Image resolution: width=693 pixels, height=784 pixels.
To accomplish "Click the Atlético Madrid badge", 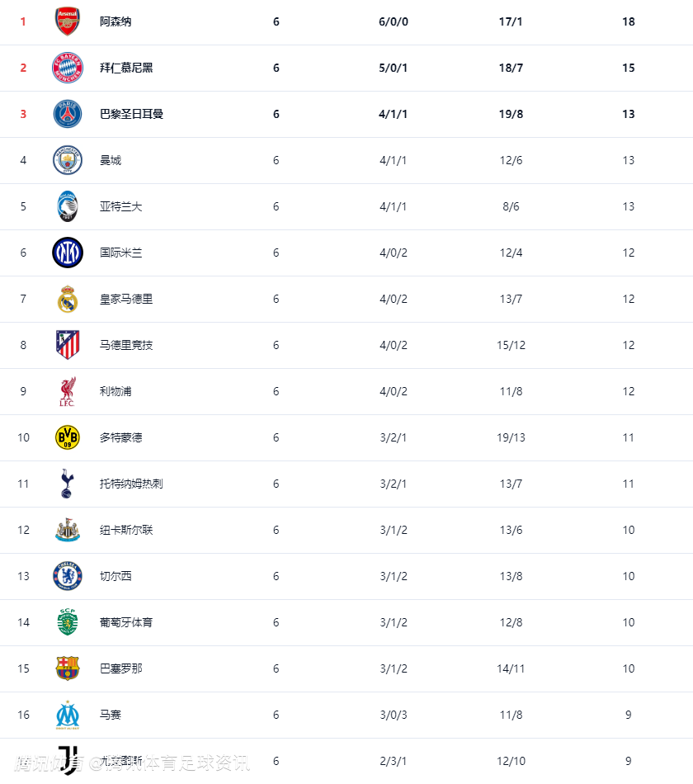I will coord(68,345).
